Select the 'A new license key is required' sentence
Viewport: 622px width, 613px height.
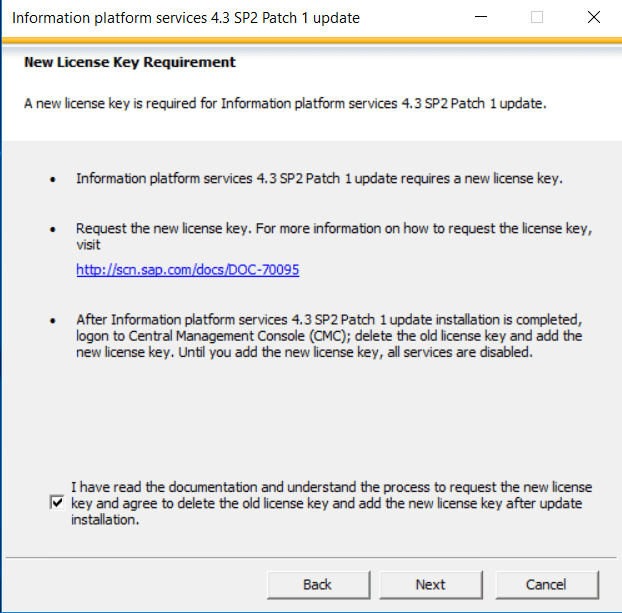(285, 104)
